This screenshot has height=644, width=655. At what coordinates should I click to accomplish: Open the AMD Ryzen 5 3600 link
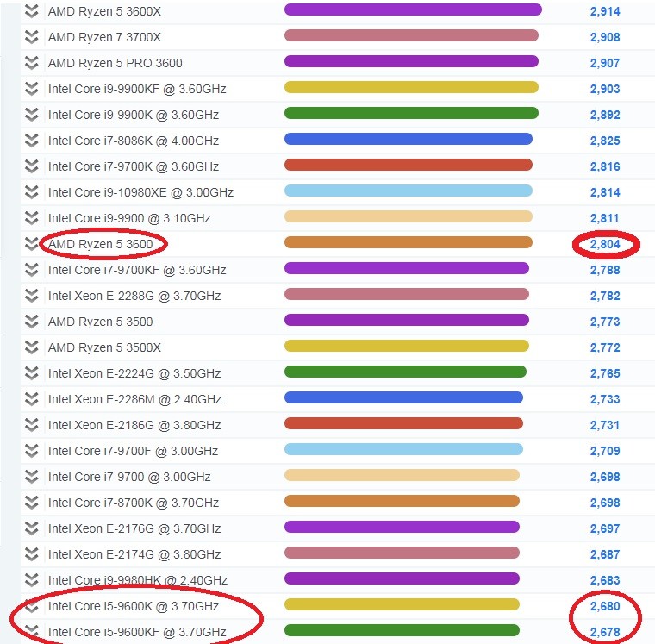click(x=100, y=244)
